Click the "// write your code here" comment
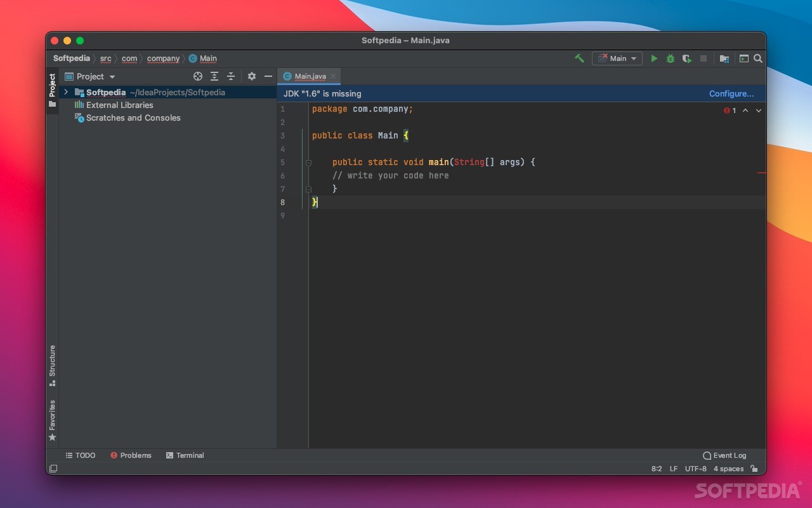Screen dimensions: 812x508 point(391,176)
